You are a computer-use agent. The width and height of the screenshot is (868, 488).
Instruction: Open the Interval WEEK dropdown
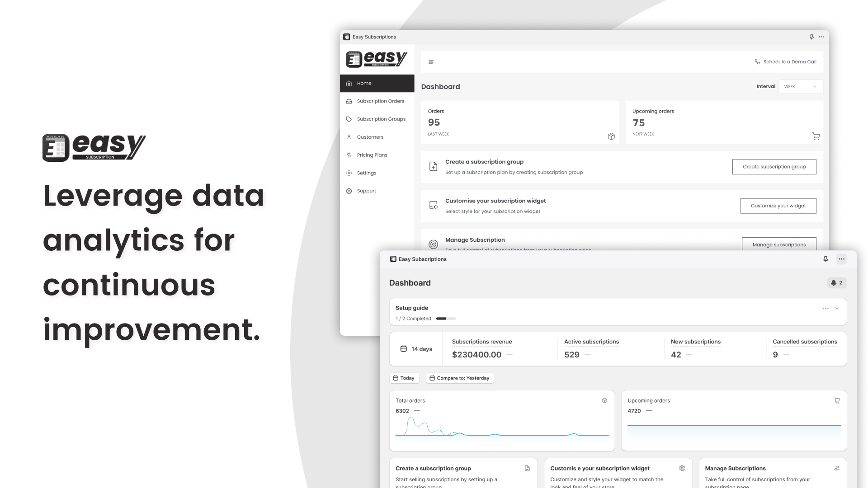[801, 87]
